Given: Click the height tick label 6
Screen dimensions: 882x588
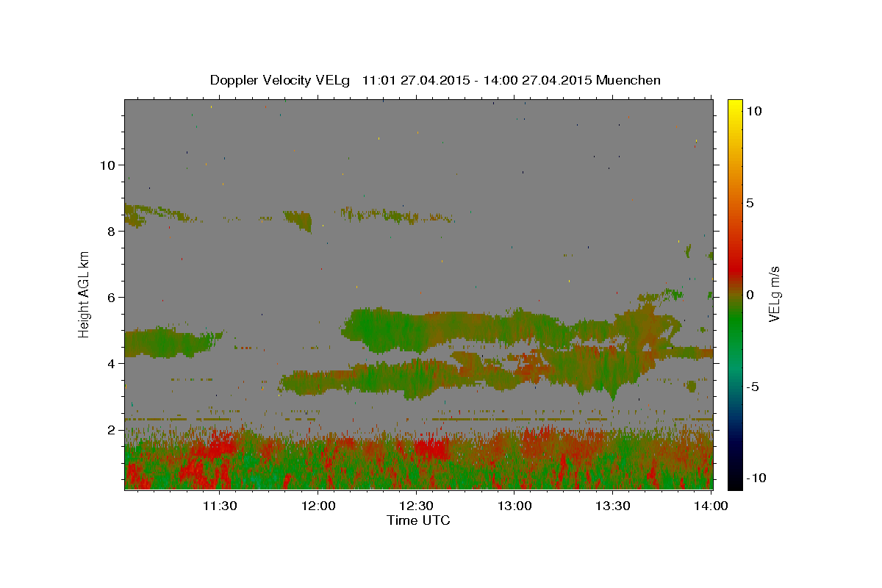Looking at the screenshot, I should (x=111, y=297).
